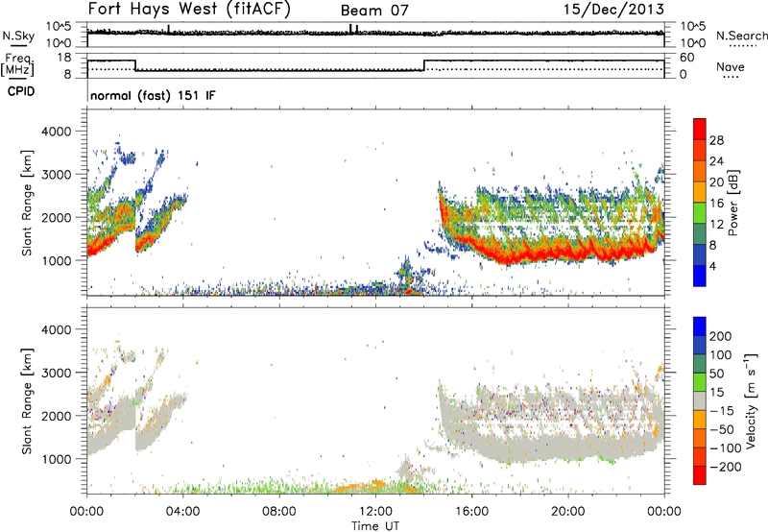Click the '-200' velocity colorbar tick label

coord(726,467)
